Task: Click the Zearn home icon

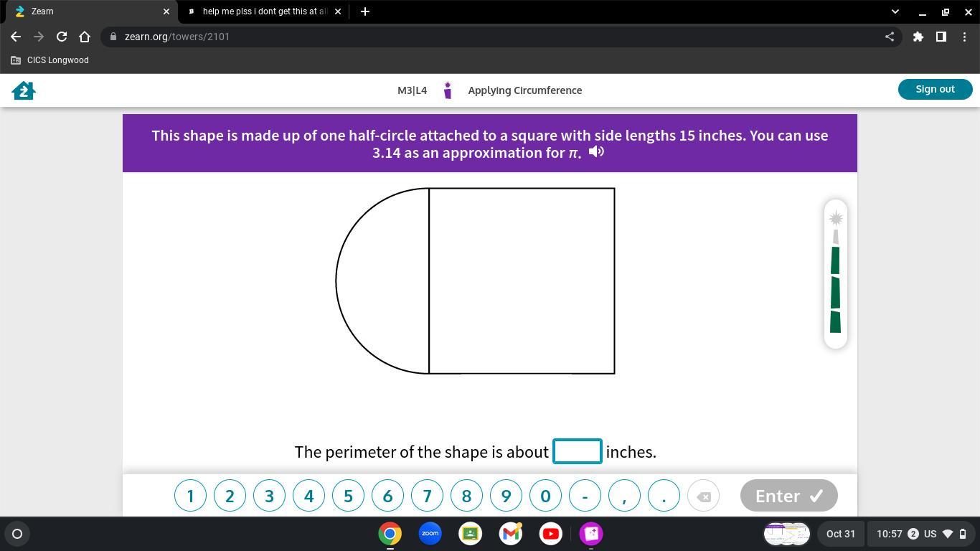Action: (x=24, y=90)
